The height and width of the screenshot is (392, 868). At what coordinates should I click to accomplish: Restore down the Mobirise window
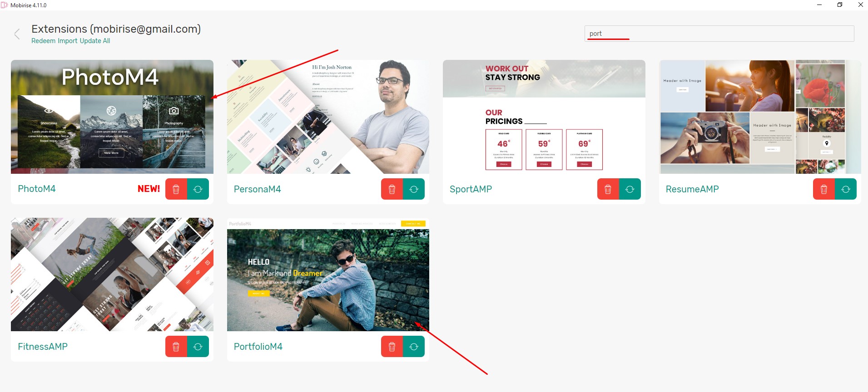[x=840, y=5]
